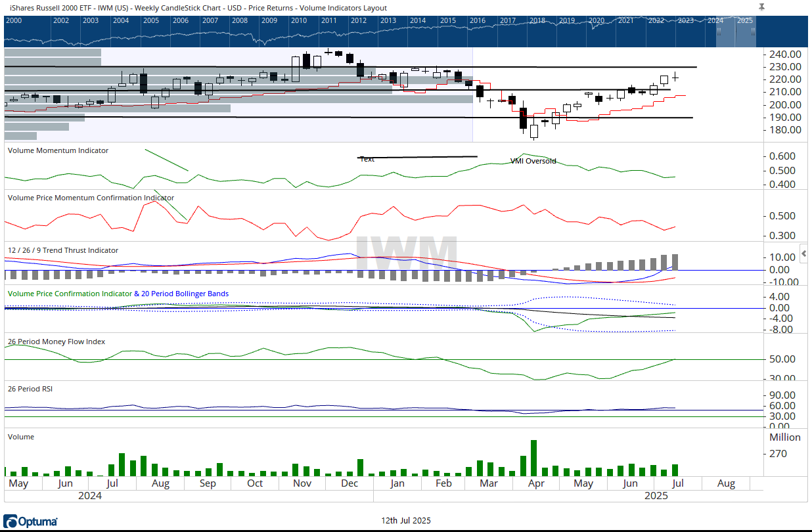
Task: Click the 200.00 price scale value
Action: tap(786, 105)
